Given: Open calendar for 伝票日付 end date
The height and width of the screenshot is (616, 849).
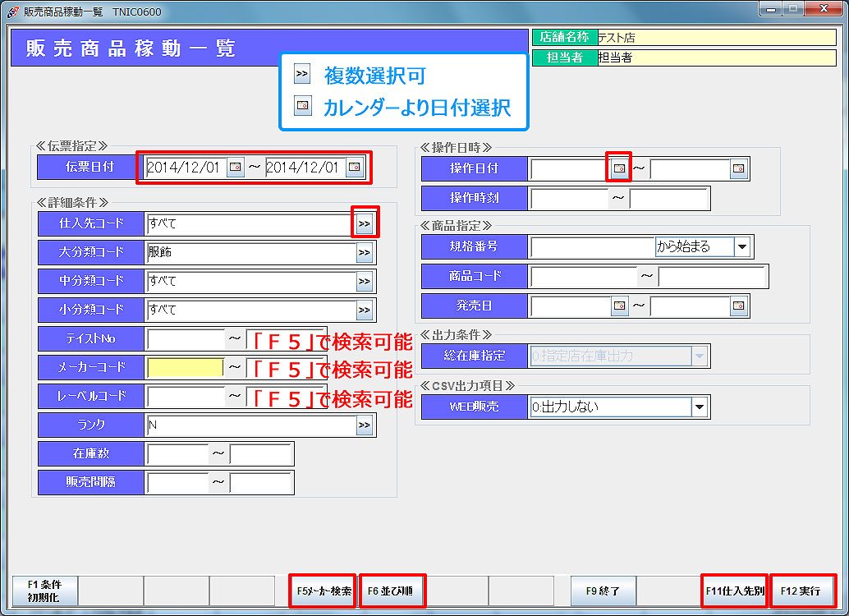Looking at the screenshot, I should [x=354, y=168].
